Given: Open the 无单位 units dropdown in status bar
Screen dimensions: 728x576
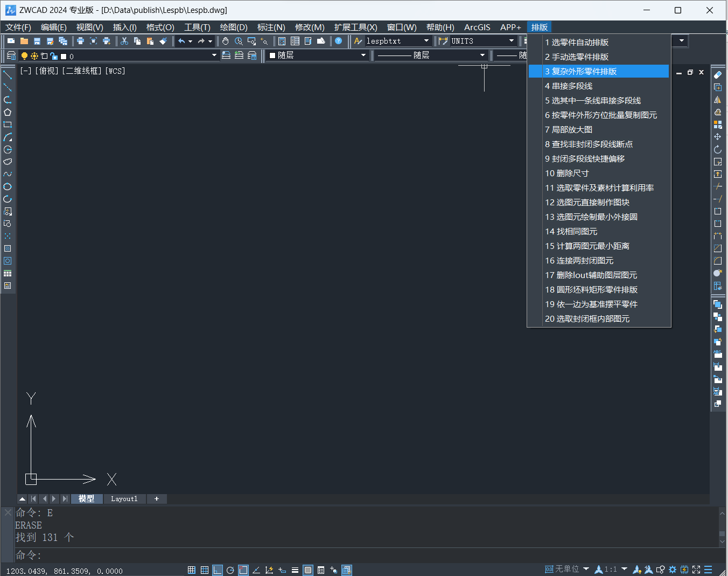Looking at the screenshot, I should [586, 569].
